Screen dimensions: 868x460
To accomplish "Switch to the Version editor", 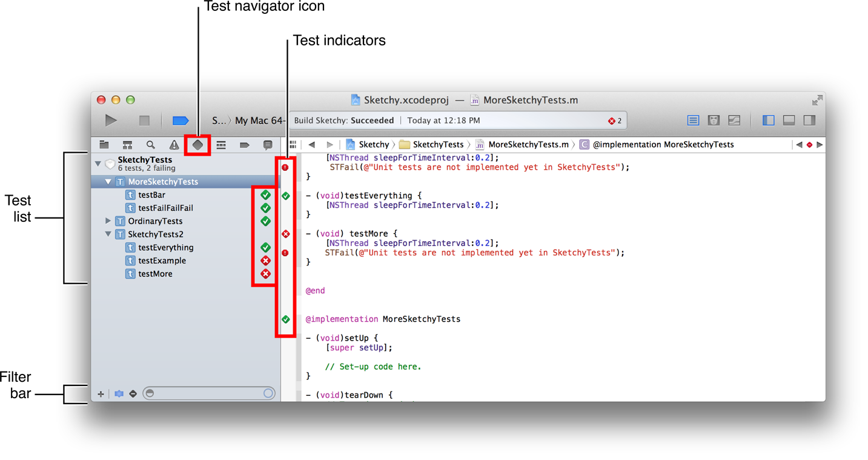I will 734,121.
